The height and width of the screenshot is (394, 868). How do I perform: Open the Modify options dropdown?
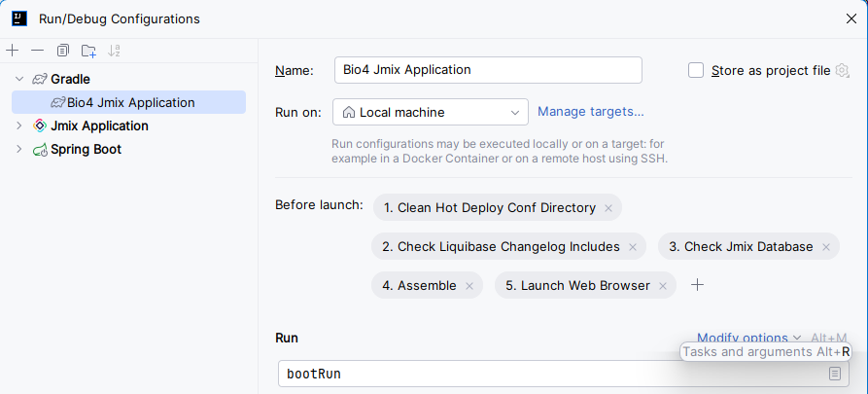(748, 338)
